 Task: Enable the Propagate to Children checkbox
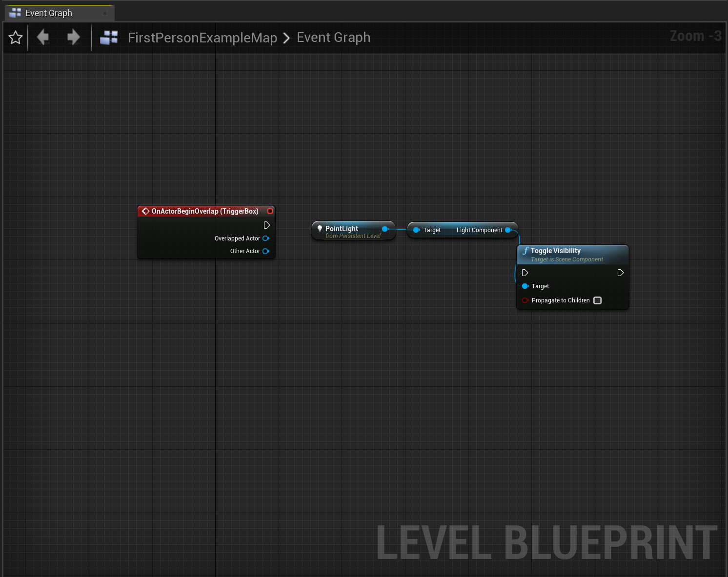click(x=597, y=300)
